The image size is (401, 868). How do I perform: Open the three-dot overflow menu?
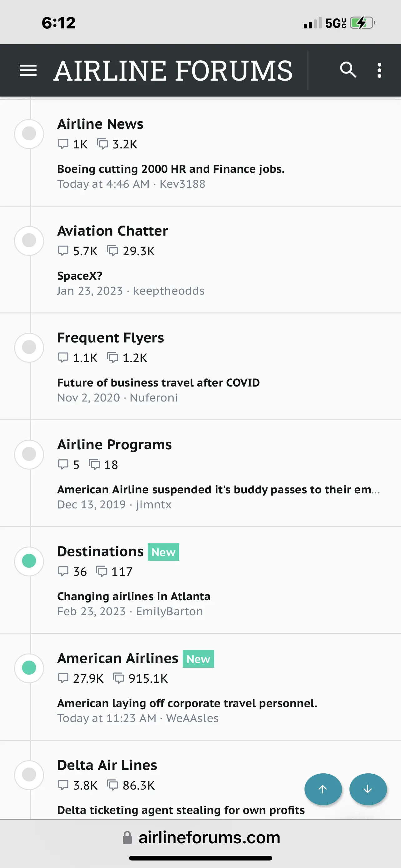[x=379, y=70]
